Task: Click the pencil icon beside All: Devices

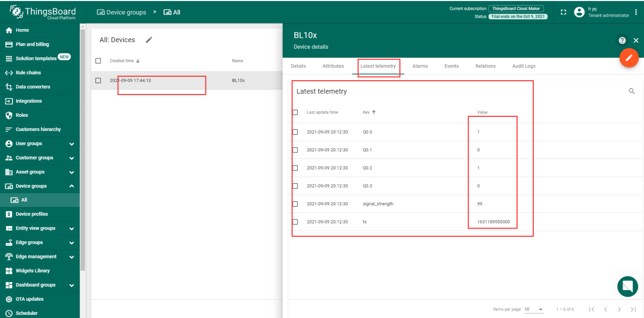Action: (x=149, y=40)
